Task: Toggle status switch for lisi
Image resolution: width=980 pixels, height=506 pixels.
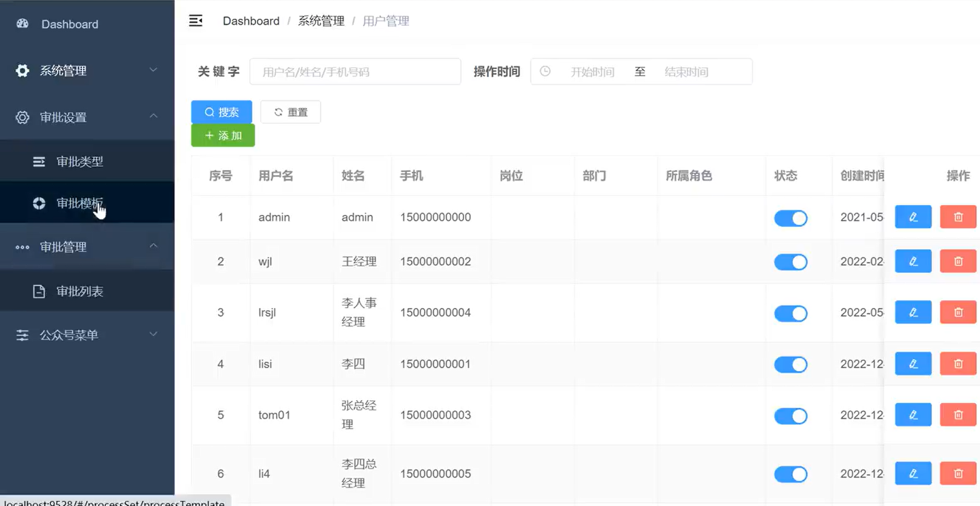Action: [x=790, y=365]
